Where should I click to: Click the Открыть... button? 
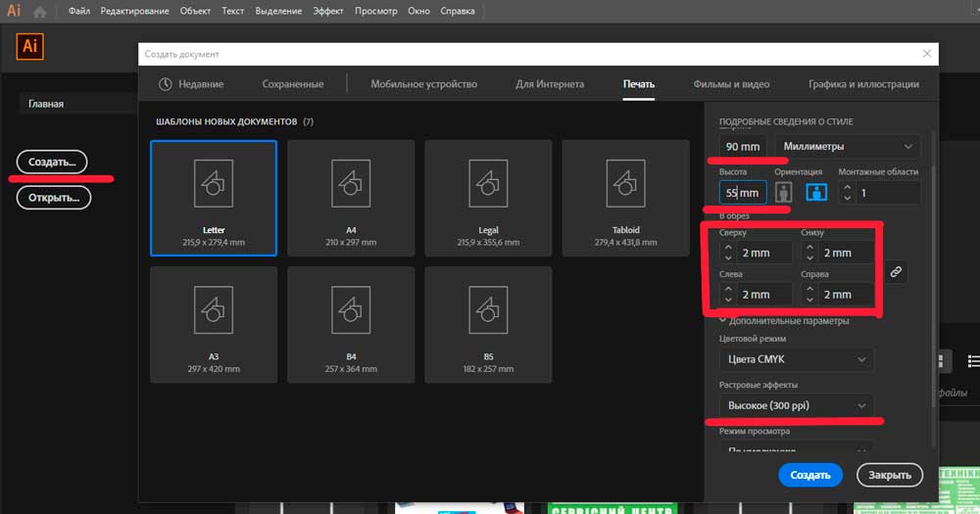[54, 198]
